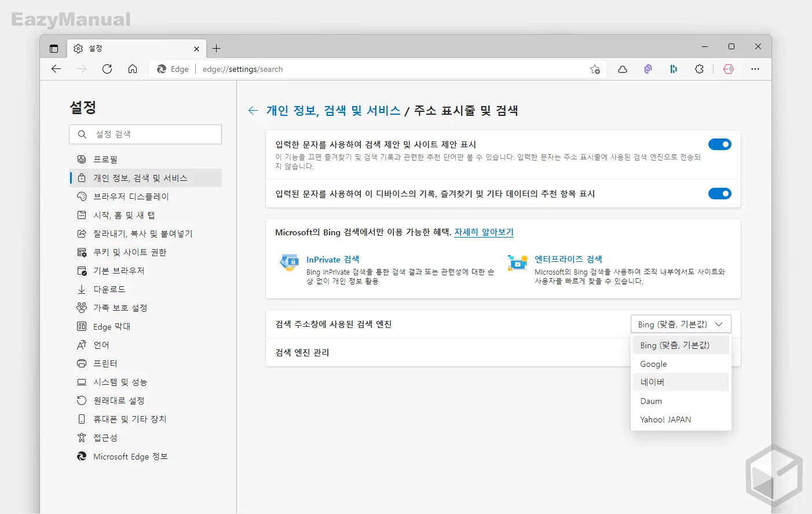The width and height of the screenshot is (812, 514).
Task: Open the cloud toolbar extension icon
Action: 623,69
